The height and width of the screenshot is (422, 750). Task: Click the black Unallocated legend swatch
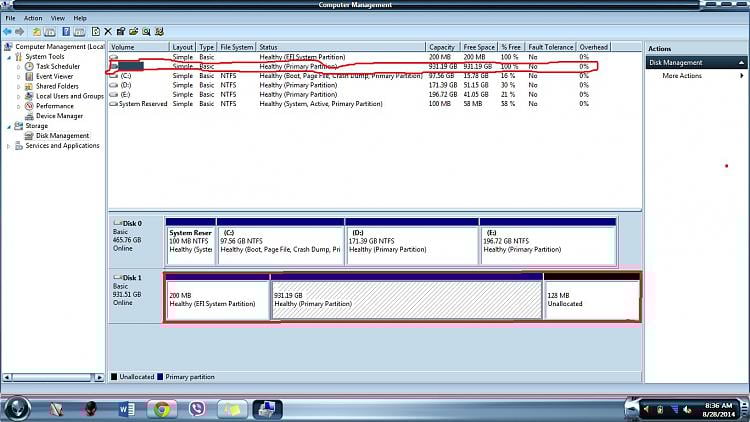click(x=114, y=377)
